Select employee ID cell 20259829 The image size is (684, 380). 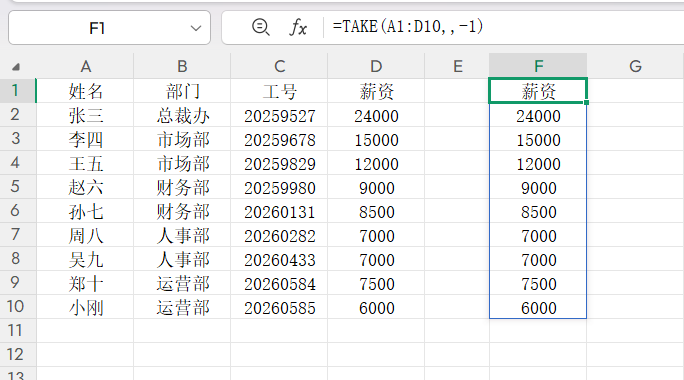click(279, 164)
